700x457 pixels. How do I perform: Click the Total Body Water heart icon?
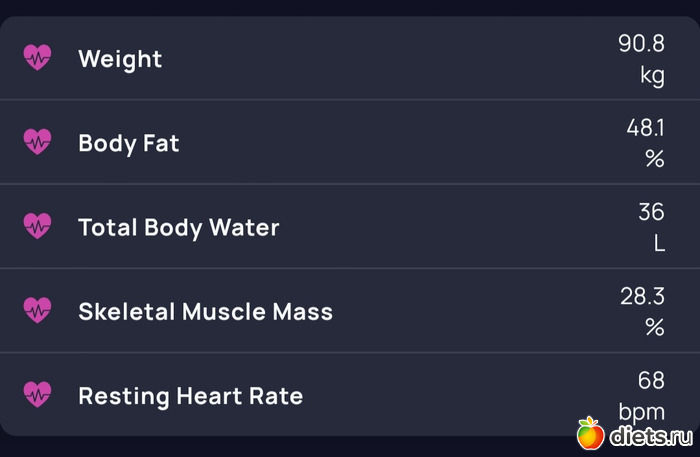click(37, 226)
